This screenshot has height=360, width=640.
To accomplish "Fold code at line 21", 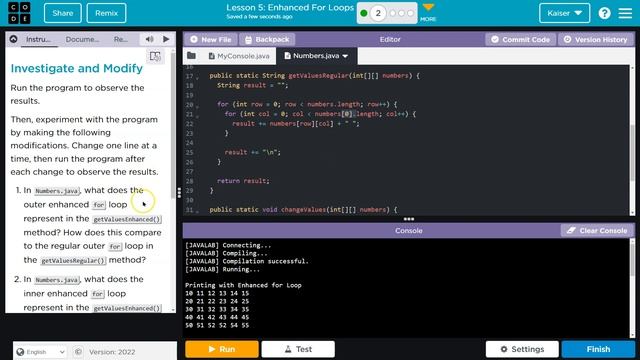I will [198, 115].
